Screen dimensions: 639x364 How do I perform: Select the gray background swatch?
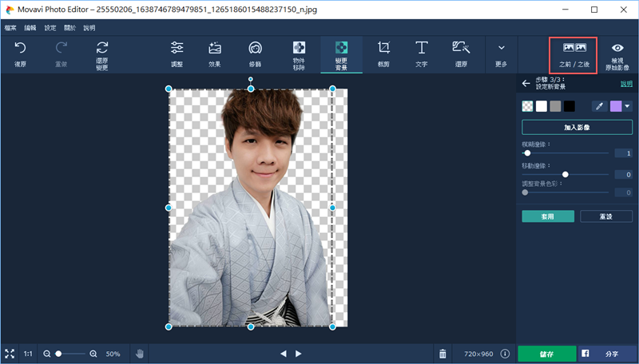coord(555,106)
